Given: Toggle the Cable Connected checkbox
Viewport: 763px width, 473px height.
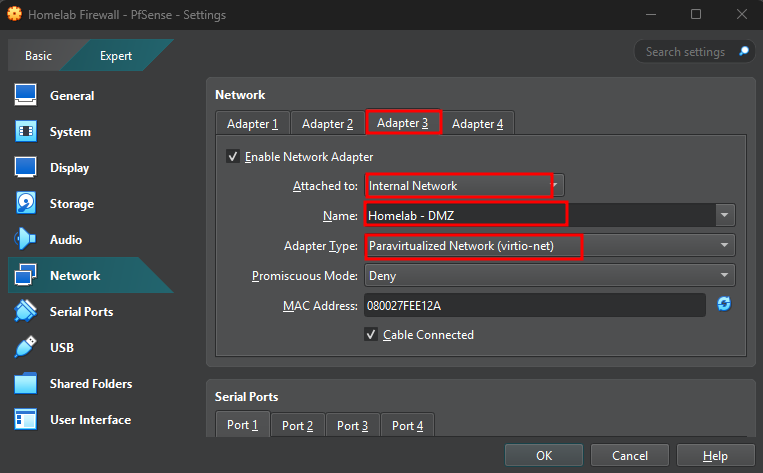Looking at the screenshot, I should 371,335.
